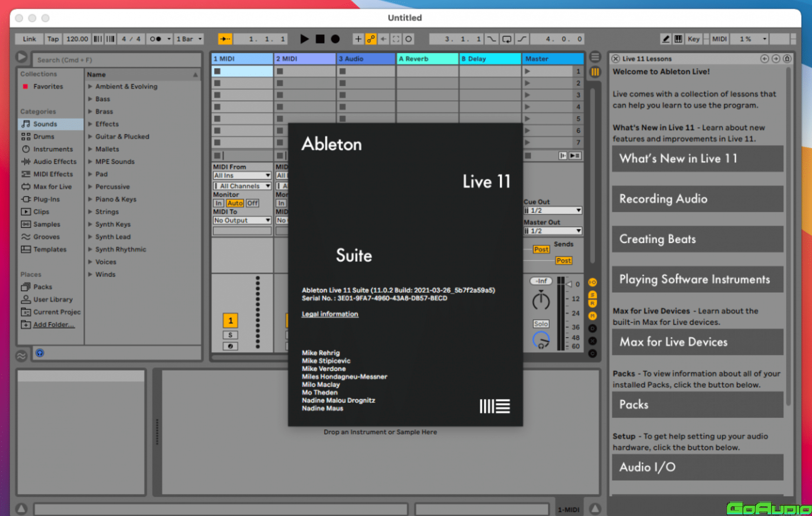Arm the Arrangement Record button
812x516 pixels.
[x=335, y=39]
